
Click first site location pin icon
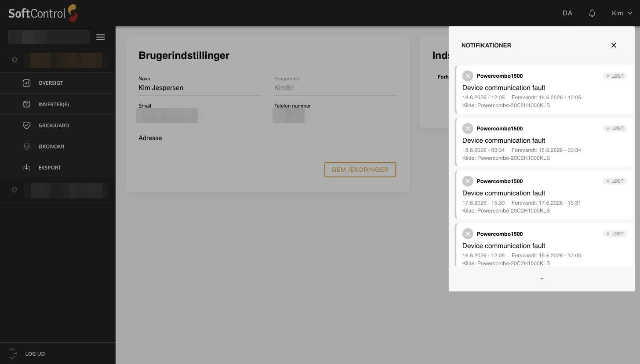(x=14, y=60)
